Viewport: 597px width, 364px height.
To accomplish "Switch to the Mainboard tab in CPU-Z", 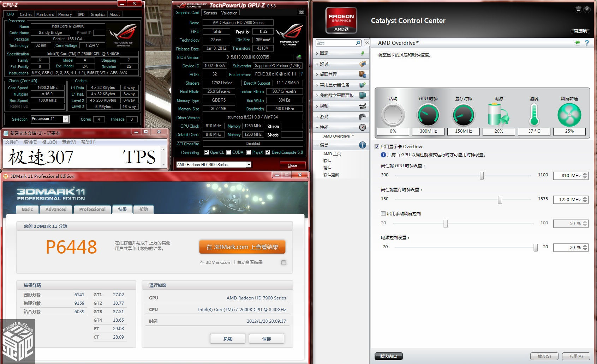I will [45, 14].
